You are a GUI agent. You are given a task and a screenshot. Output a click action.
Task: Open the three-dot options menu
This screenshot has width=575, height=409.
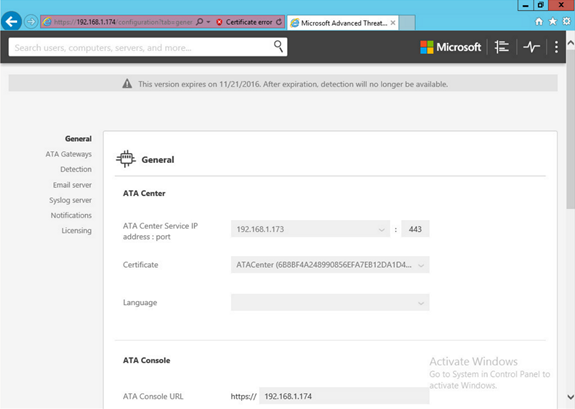coord(556,47)
